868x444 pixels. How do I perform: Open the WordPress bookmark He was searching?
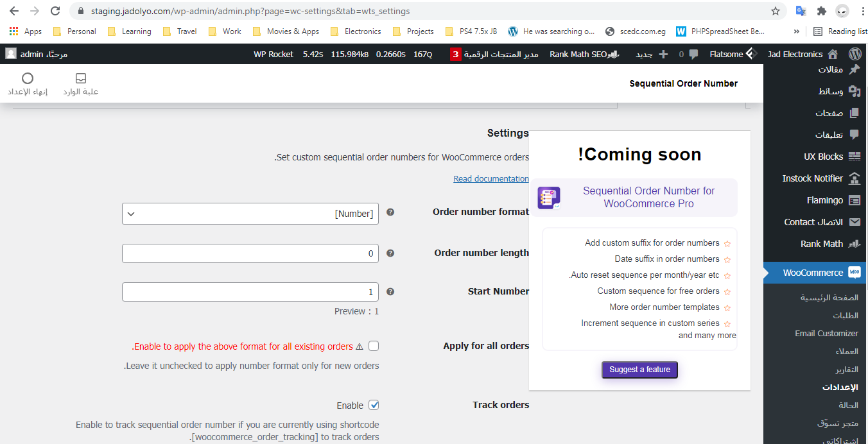(551, 31)
